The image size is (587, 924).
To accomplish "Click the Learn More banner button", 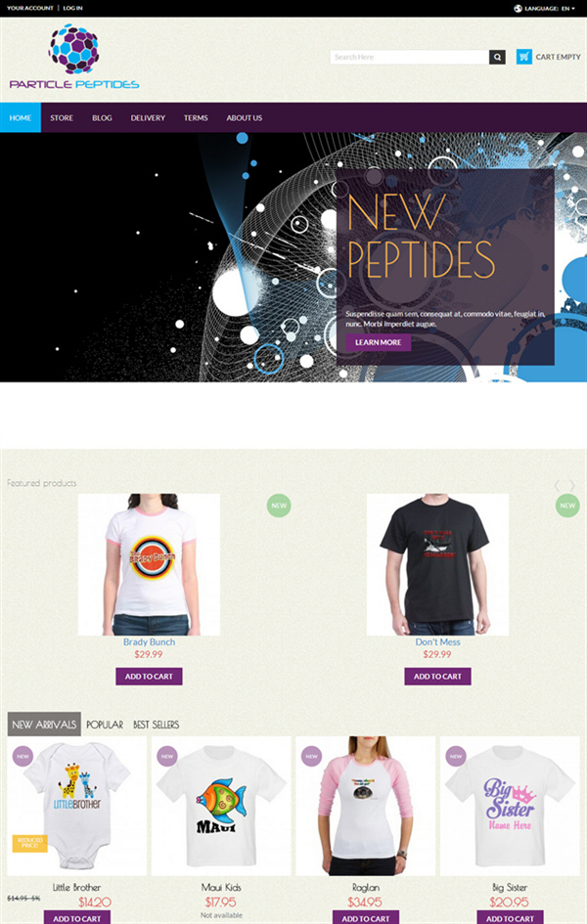I will (379, 342).
